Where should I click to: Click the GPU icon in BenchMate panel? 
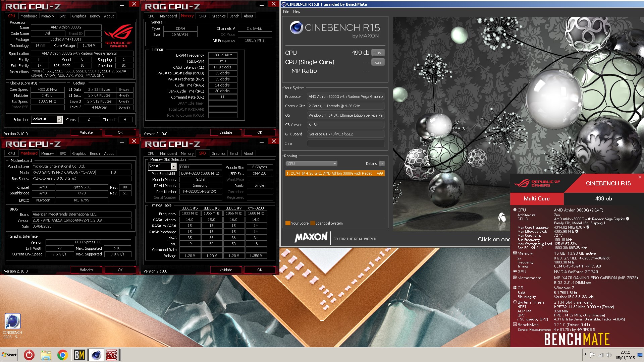[515, 271]
